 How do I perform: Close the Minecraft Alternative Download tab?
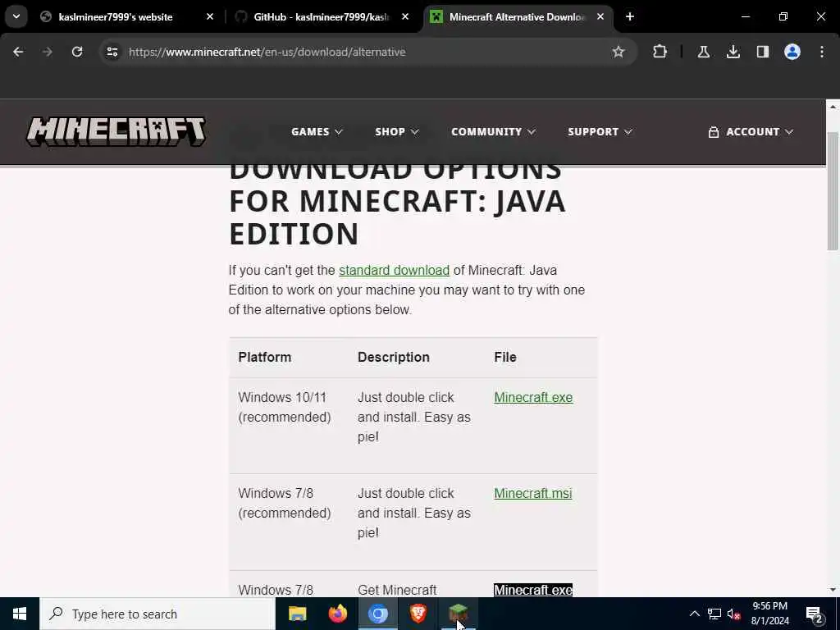click(600, 16)
